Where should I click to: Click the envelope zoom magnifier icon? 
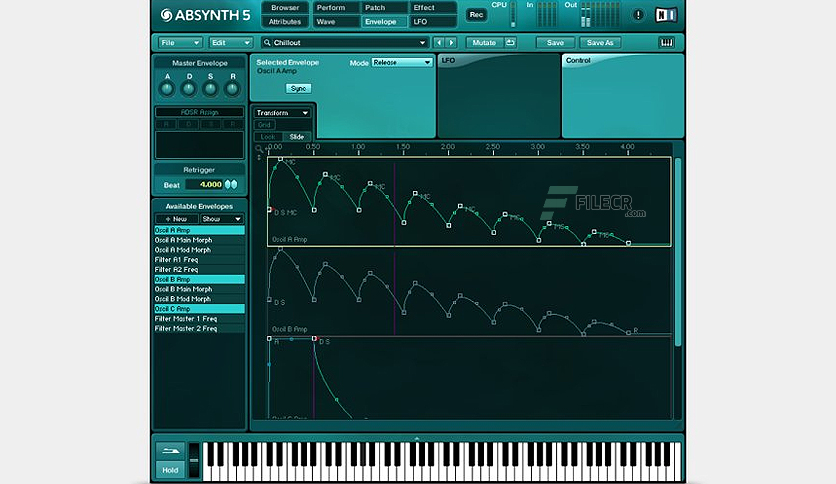pyautogui.click(x=259, y=149)
